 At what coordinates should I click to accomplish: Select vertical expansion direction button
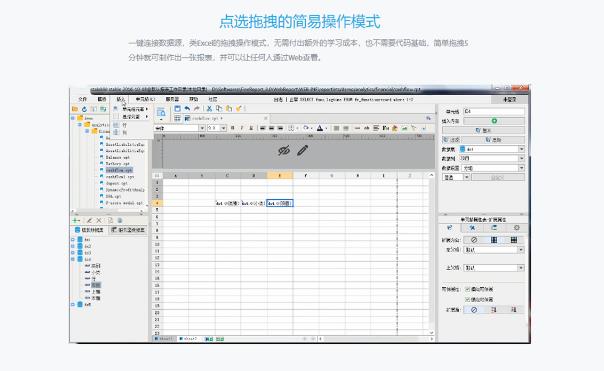493,240
